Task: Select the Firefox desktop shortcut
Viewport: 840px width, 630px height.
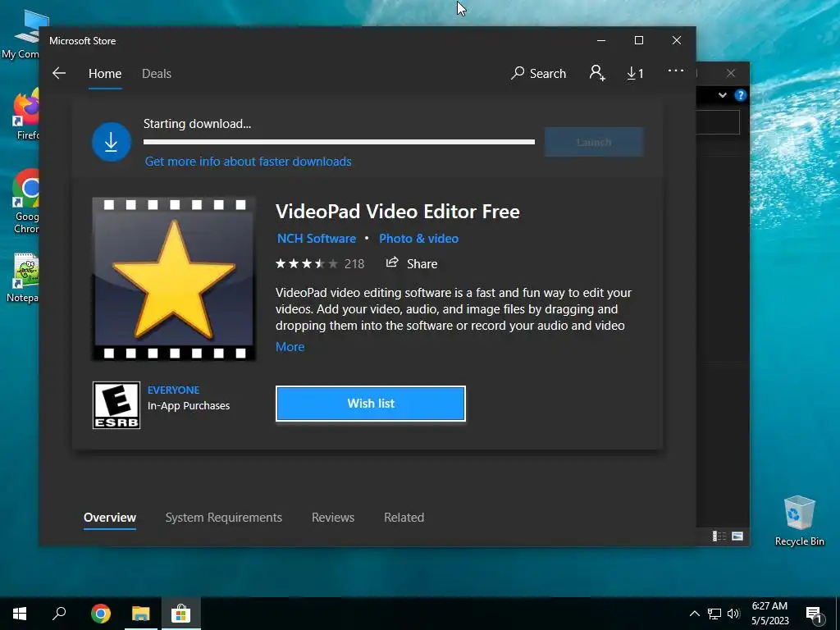Action: [x=27, y=115]
